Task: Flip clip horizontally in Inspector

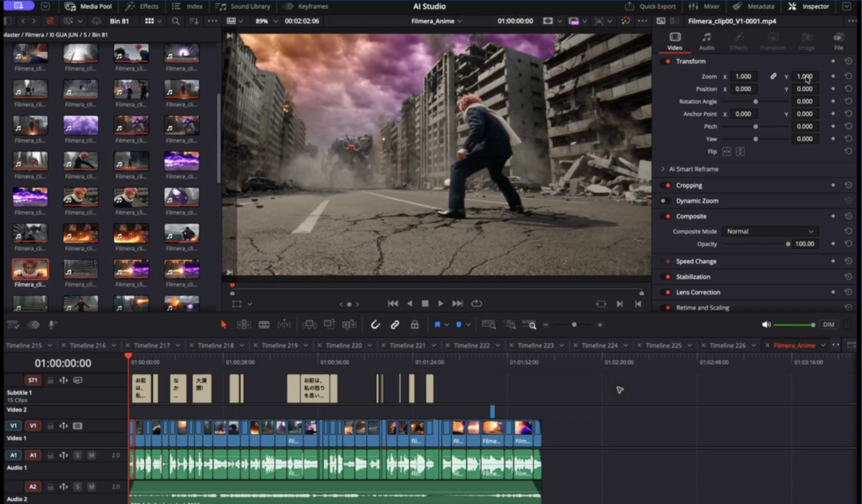Action: (x=727, y=151)
